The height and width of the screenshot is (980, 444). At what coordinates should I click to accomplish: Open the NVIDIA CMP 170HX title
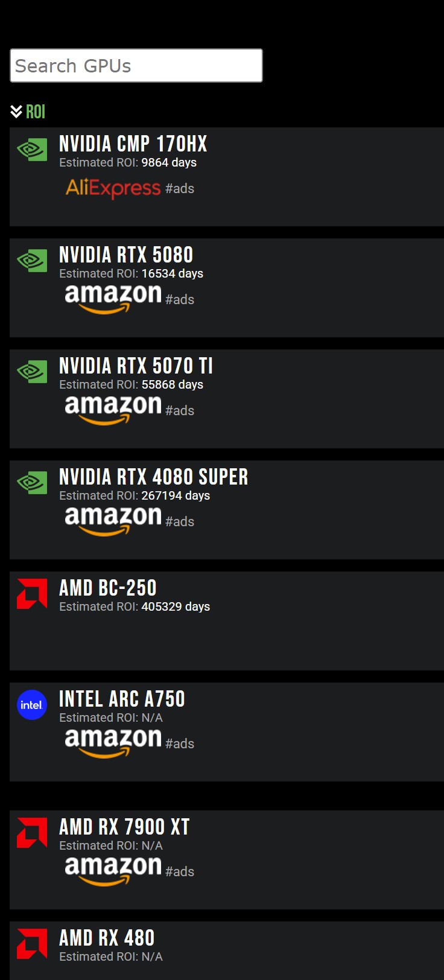(x=133, y=144)
